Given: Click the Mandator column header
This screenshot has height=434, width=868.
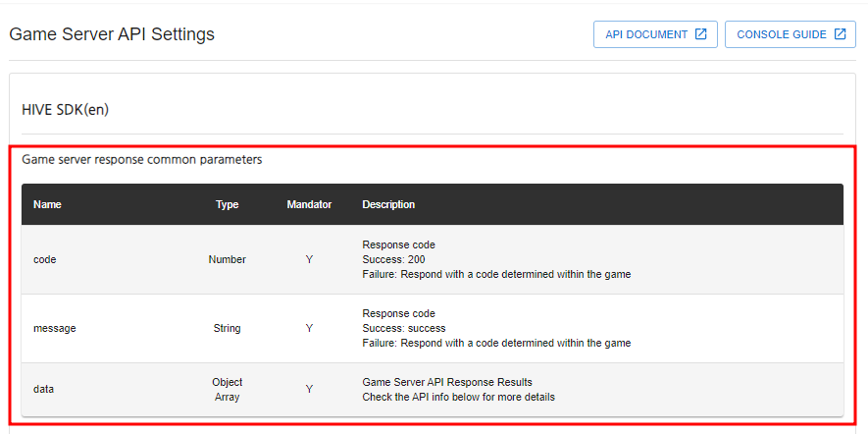Looking at the screenshot, I should pyautogui.click(x=310, y=204).
